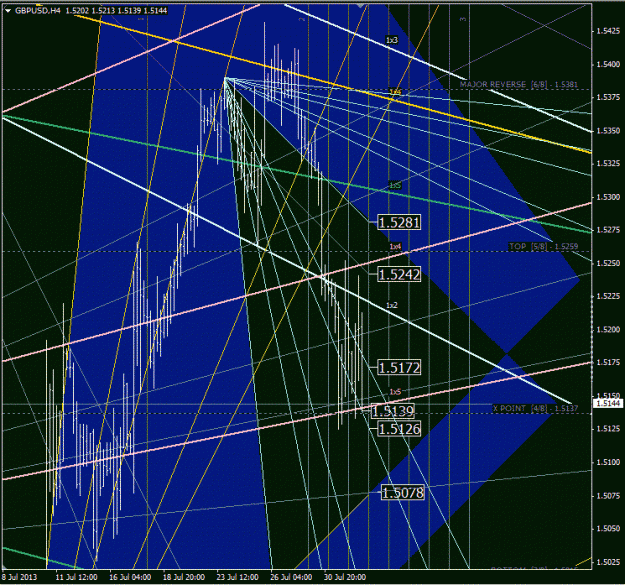Click the MAJOR REVERSE [6/8] level label
The image size is (625, 585).
coord(518,84)
